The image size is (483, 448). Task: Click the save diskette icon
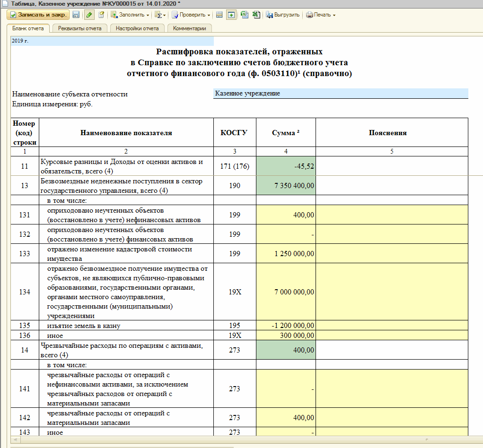click(76, 15)
